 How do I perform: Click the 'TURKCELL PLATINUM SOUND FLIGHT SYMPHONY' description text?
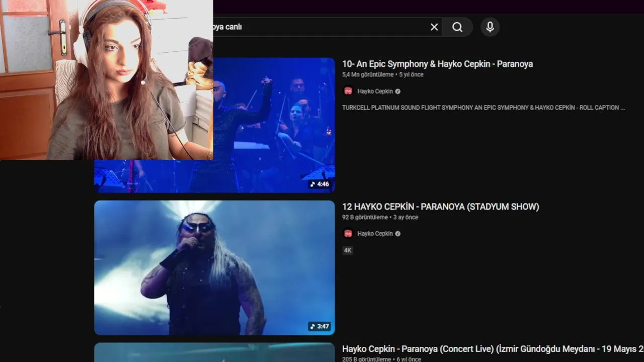tap(484, 108)
